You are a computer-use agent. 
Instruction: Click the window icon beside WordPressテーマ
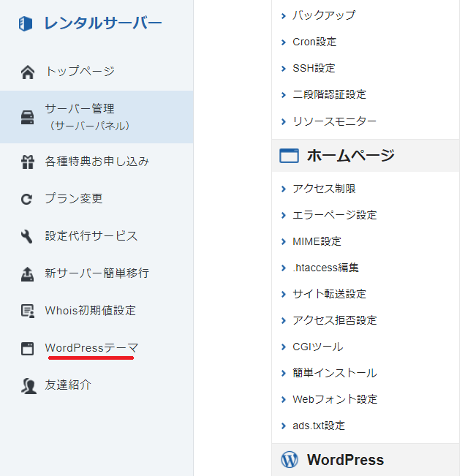coord(27,349)
